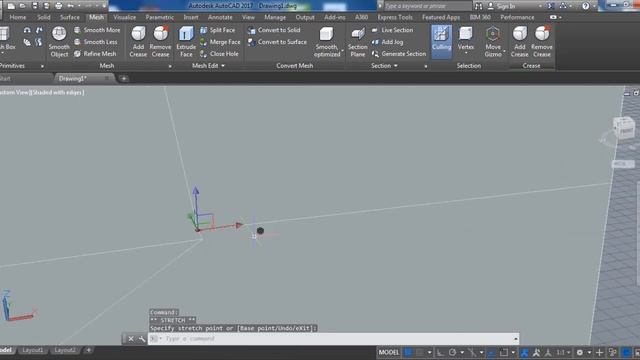Toggle the Culling selection filter
Screen dimensions: 640x360
coord(442,41)
